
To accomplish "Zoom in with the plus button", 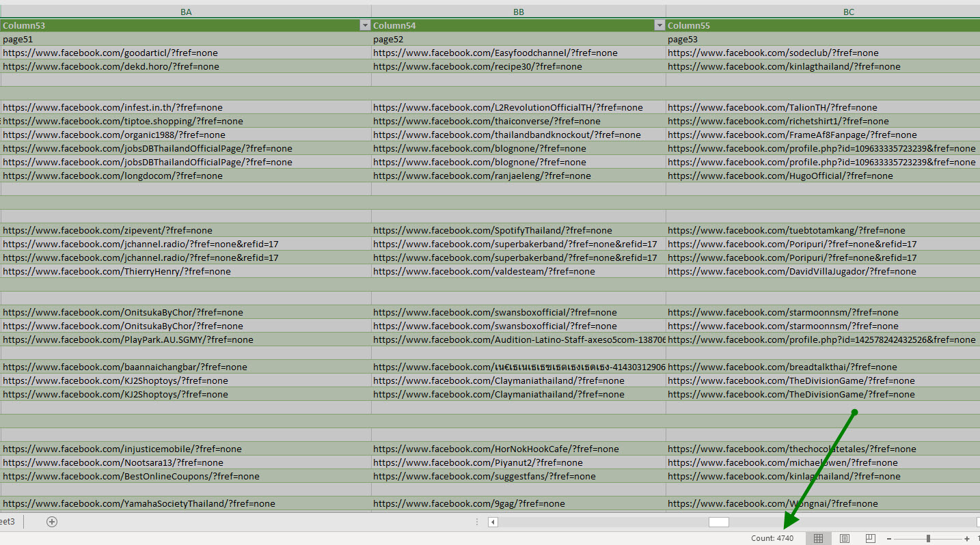I will pos(967,538).
